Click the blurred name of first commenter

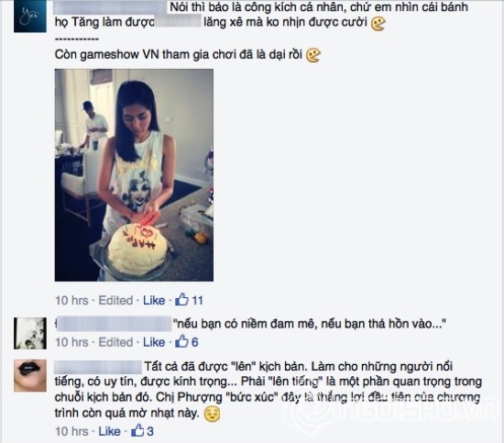(111, 7)
